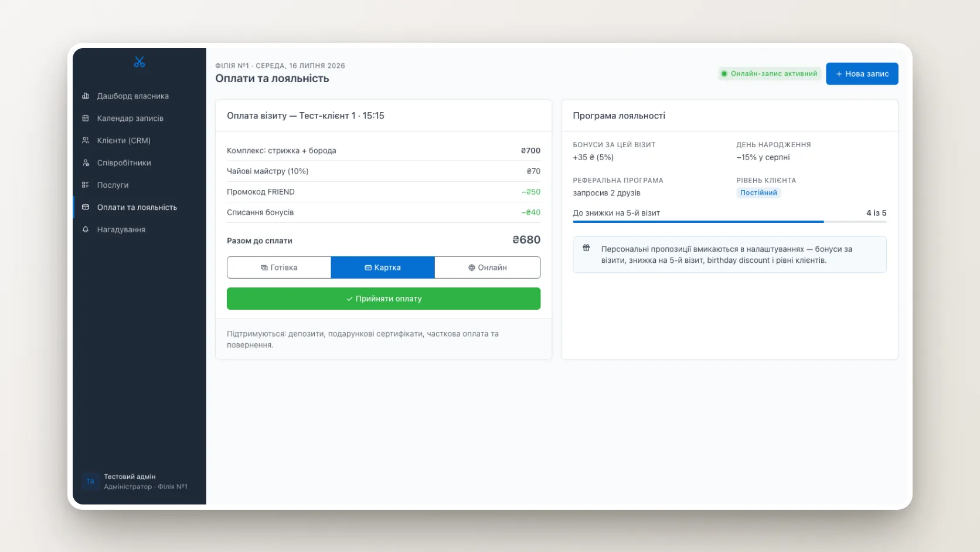Click the ₴680 total amount

[526, 240]
